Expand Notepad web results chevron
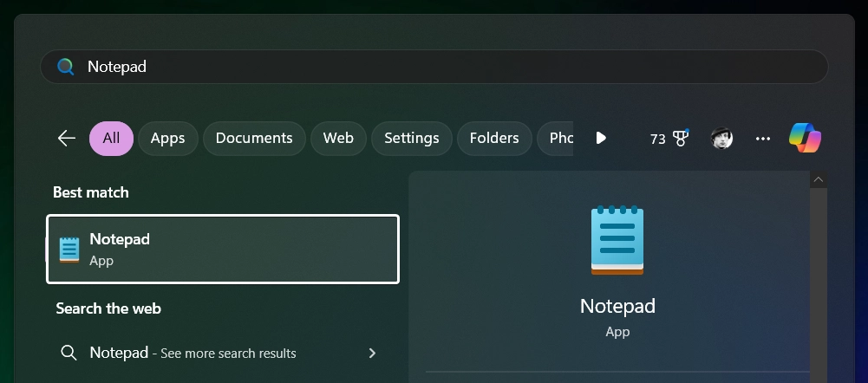 [372, 354]
